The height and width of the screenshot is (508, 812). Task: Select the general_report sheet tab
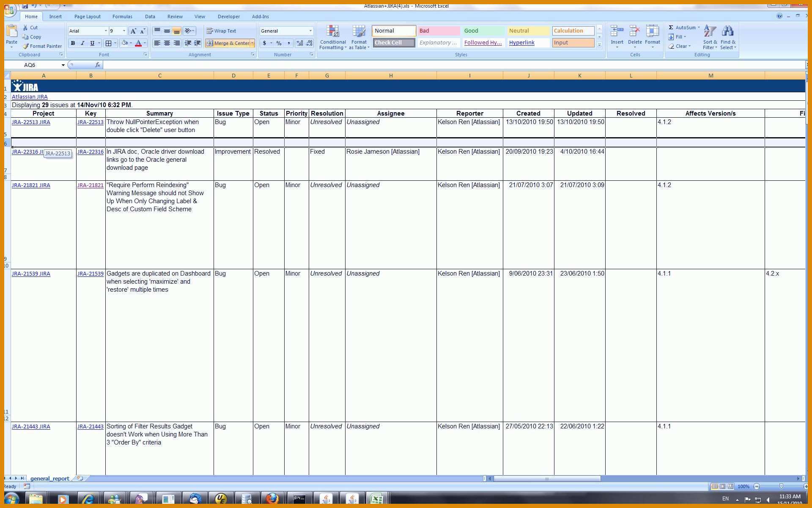(49, 478)
